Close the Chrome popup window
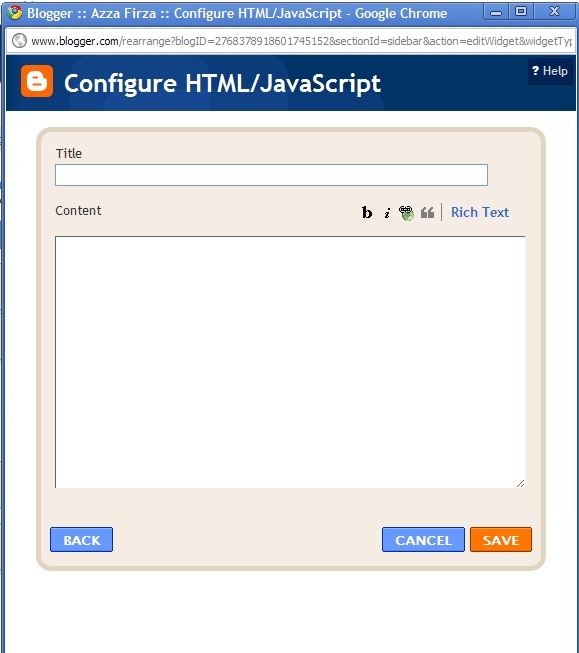Screen dimensions: 579x653 tap(554, 12)
